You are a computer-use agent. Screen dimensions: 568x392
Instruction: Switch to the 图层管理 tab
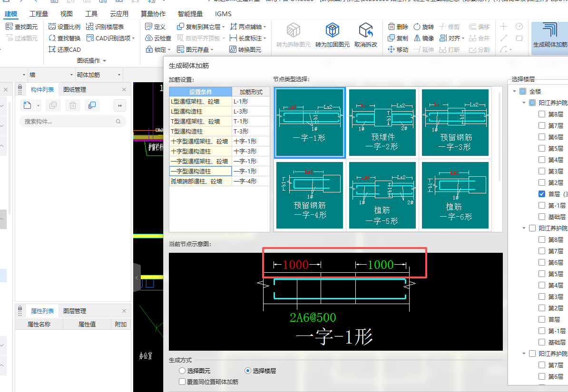pyautogui.click(x=75, y=311)
